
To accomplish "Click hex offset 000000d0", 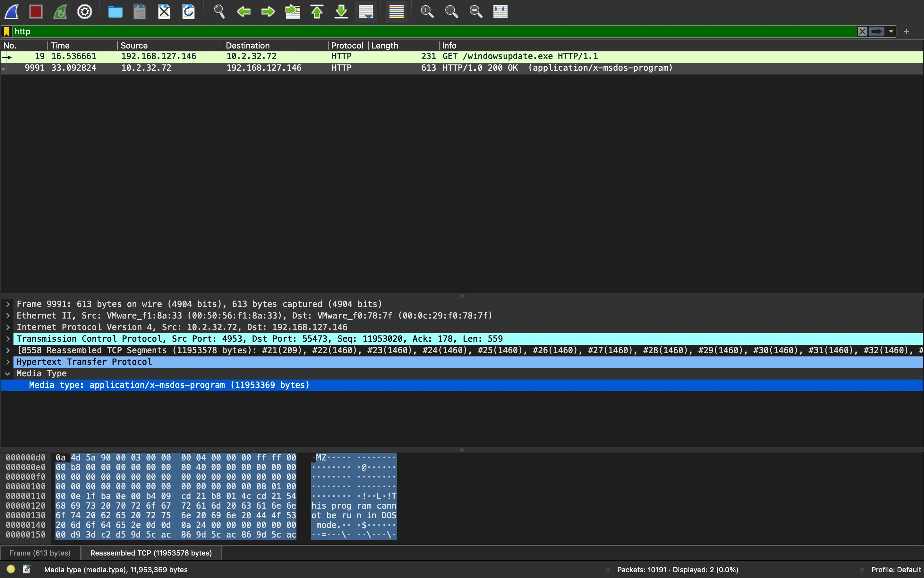I will (x=26, y=458).
